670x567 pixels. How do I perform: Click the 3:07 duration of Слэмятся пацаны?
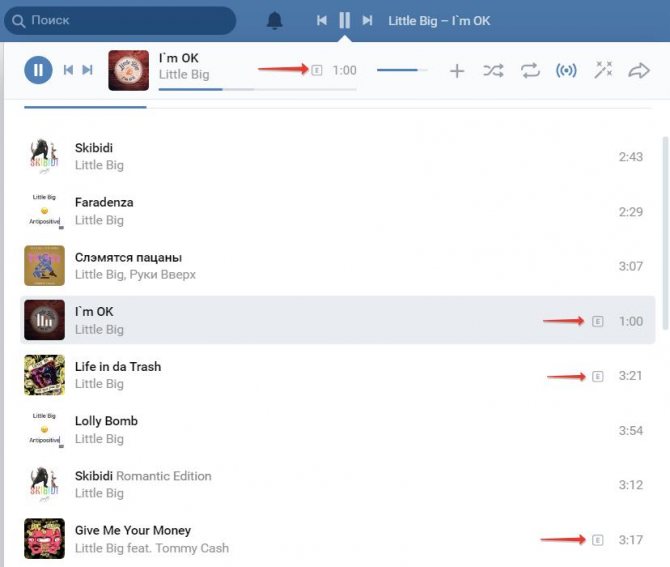tap(631, 266)
